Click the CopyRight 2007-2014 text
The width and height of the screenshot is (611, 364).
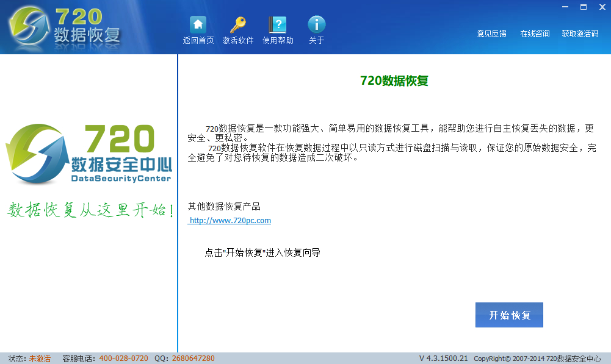[537, 359]
